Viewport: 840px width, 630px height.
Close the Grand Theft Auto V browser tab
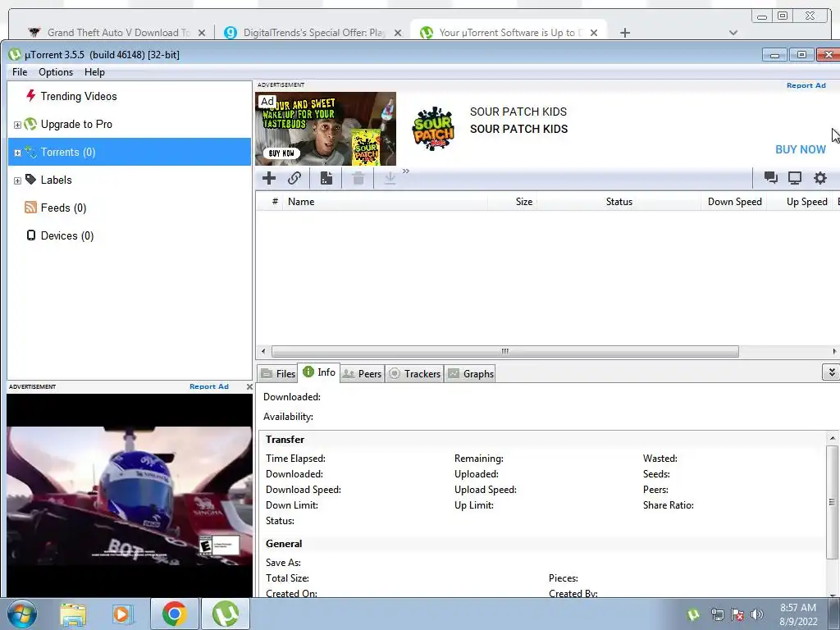tap(202, 33)
